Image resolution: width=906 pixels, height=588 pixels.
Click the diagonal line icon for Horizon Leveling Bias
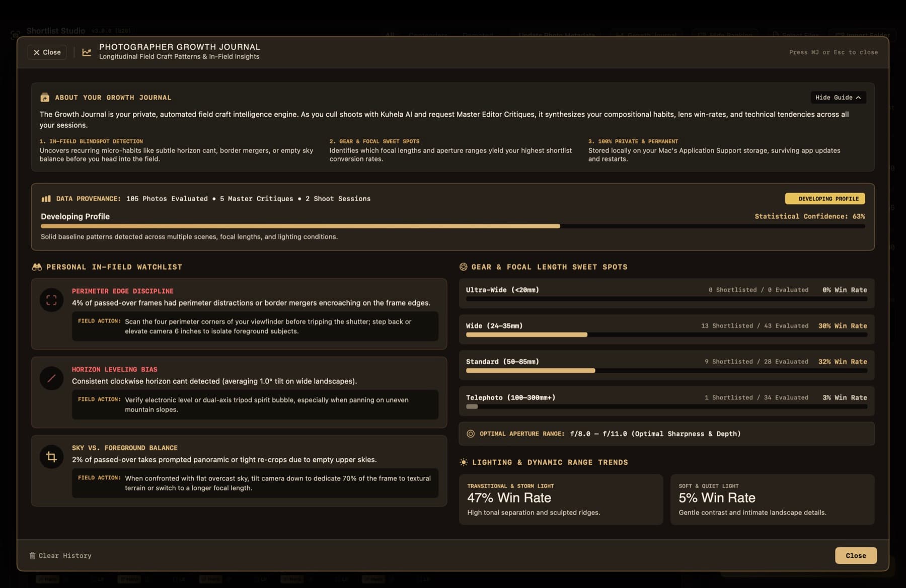click(x=51, y=378)
